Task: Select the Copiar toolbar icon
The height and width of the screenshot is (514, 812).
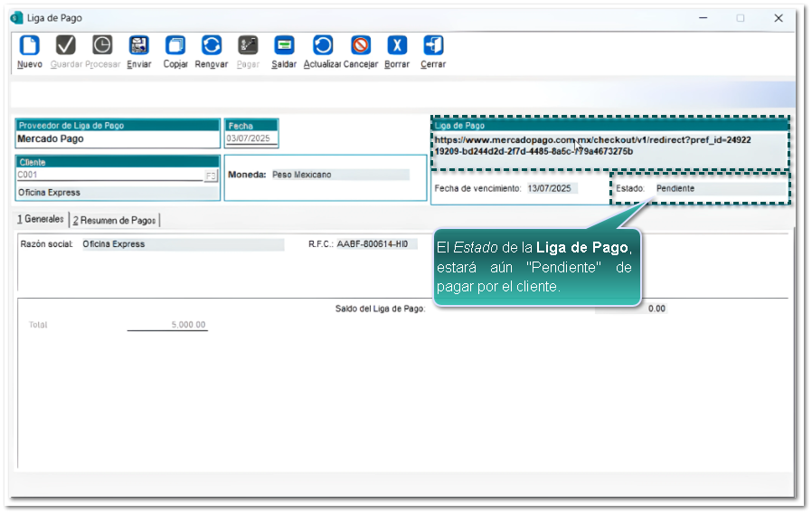Action: (x=175, y=46)
